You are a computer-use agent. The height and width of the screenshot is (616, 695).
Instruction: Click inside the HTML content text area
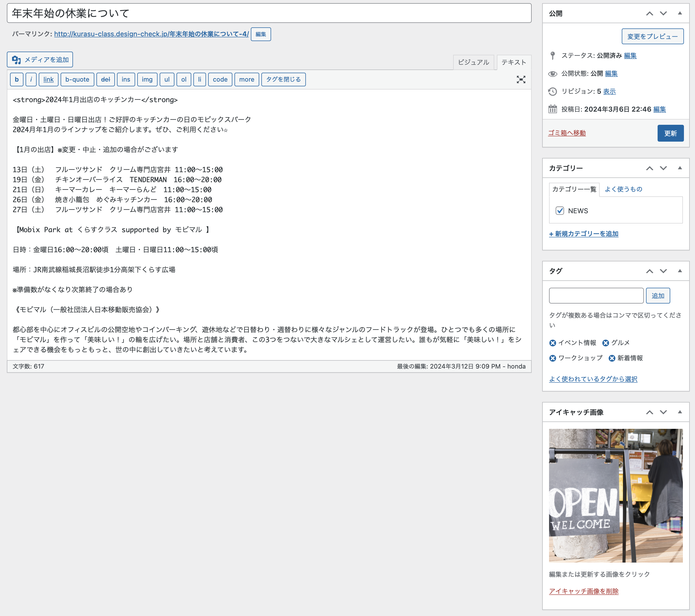pyautogui.click(x=269, y=225)
